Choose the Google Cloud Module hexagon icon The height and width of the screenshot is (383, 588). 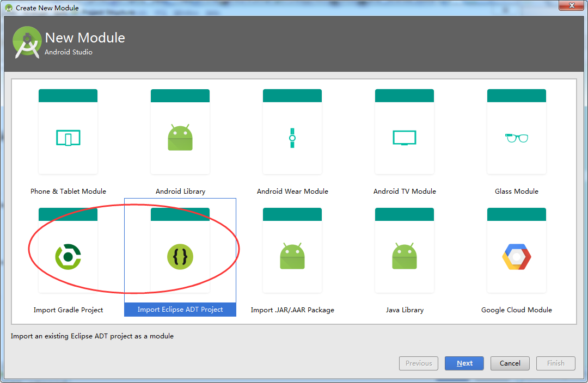pos(516,257)
